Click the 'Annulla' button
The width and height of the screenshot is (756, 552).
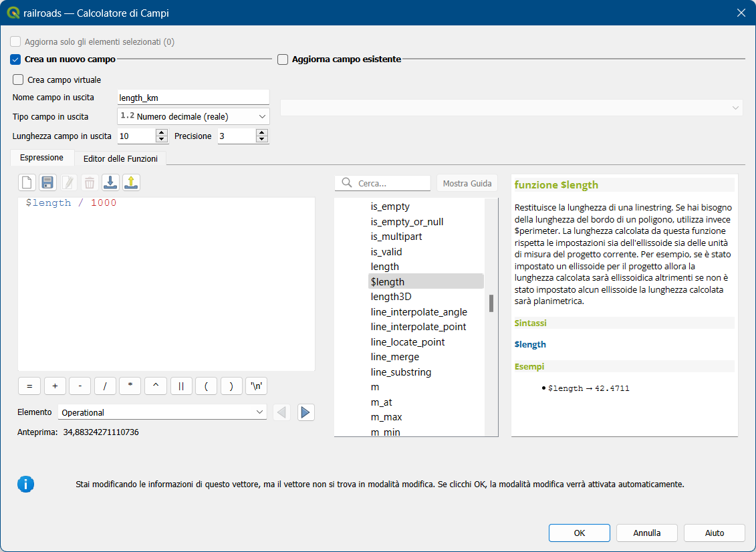(646, 533)
